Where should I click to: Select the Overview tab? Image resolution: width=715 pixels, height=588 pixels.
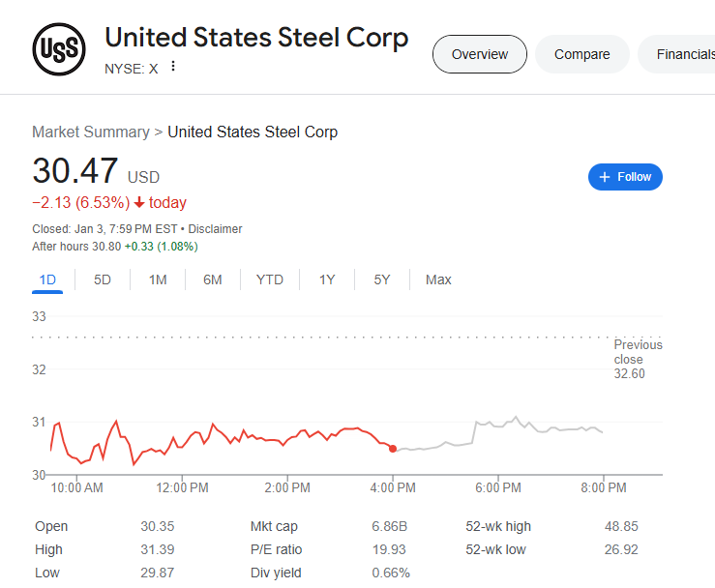tap(479, 54)
